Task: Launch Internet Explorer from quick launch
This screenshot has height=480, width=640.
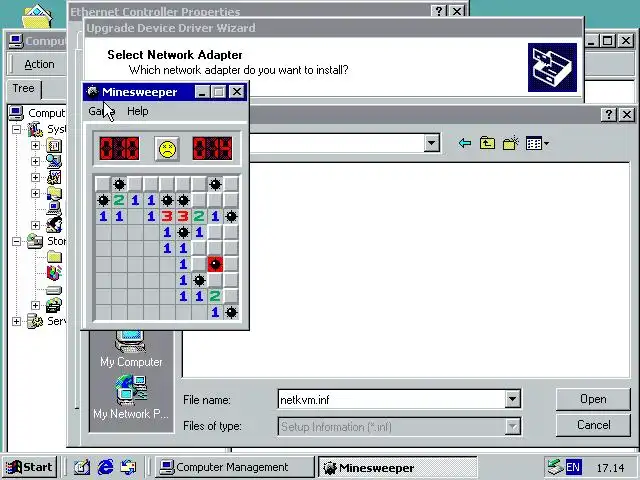Action: click(x=105, y=467)
